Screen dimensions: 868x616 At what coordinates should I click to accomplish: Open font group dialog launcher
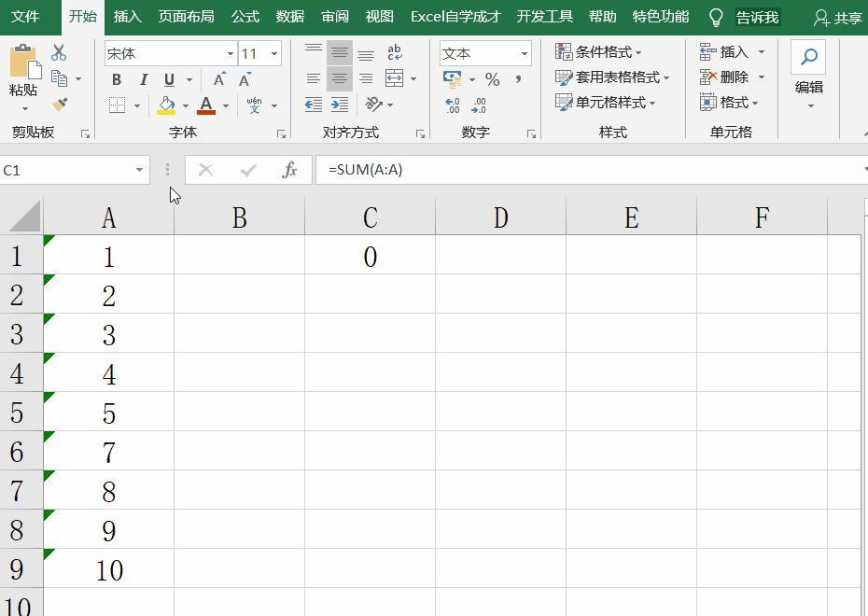click(x=281, y=134)
